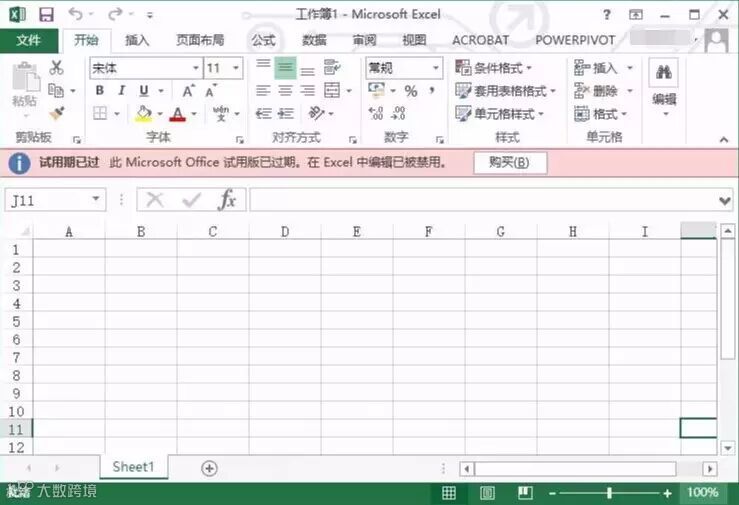Select the Format Painter brush
The height and width of the screenshot is (505, 739).
pyautogui.click(x=56, y=113)
